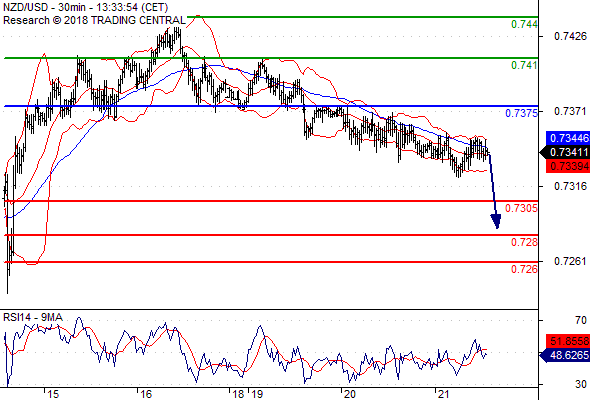Click the 0.7305 support level label

[x=521, y=208]
